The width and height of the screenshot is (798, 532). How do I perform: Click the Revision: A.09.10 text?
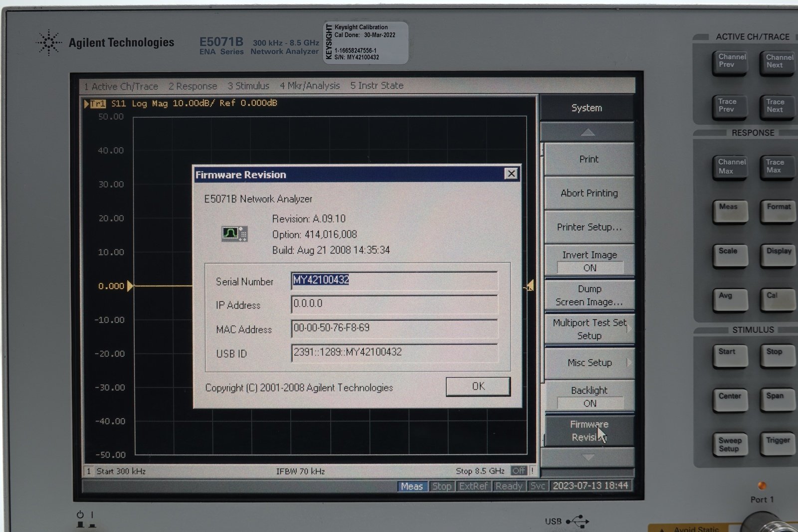click(309, 219)
